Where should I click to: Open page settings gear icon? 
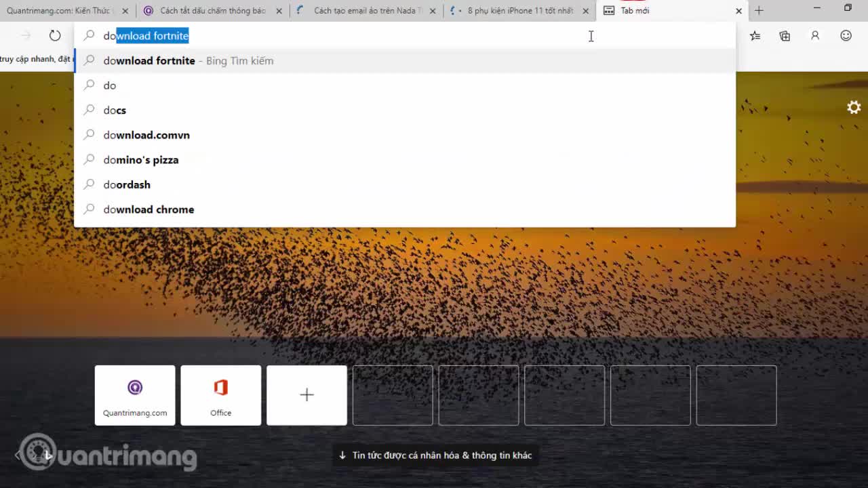point(854,107)
